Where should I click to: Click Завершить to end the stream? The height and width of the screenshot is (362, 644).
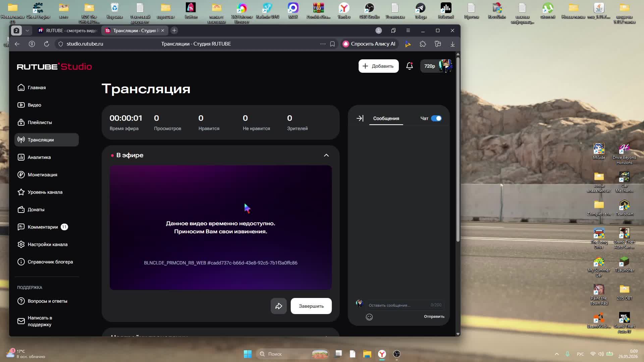tap(311, 306)
